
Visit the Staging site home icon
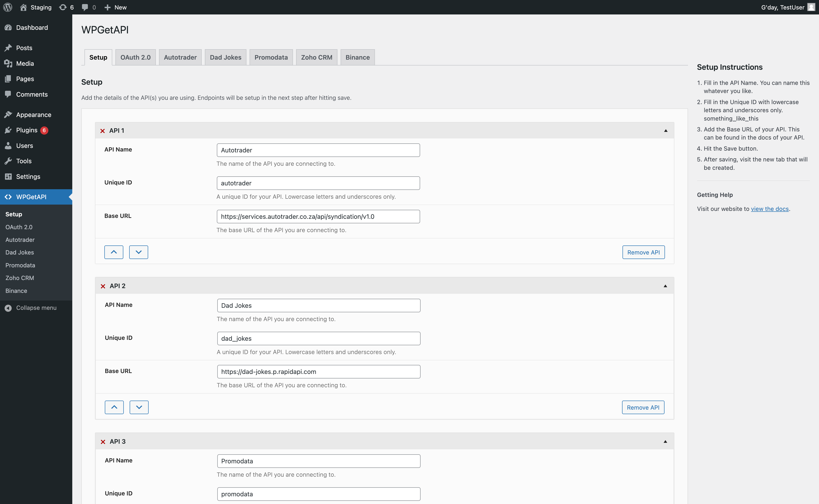(x=23, y=7)
